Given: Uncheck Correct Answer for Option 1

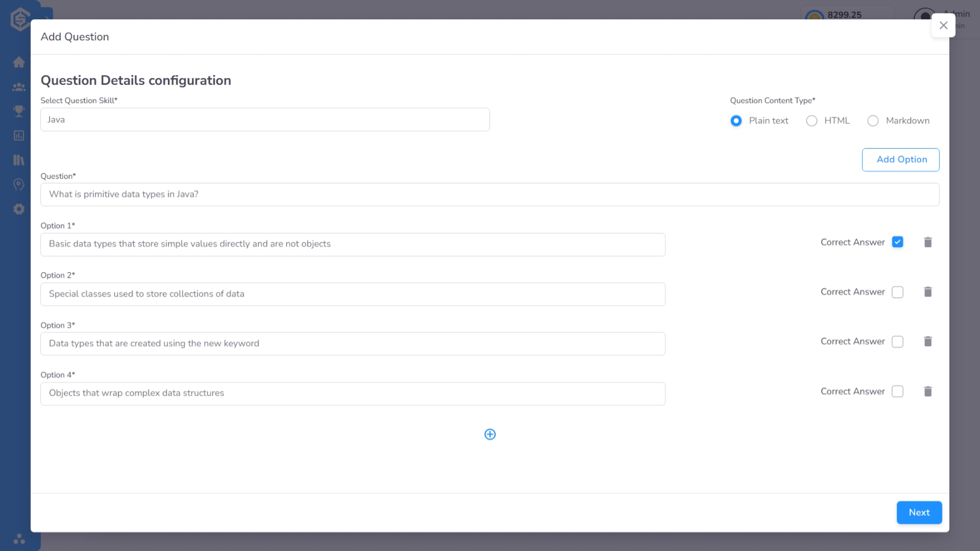Looking at the screenshot, I should (x=897, y=242).
